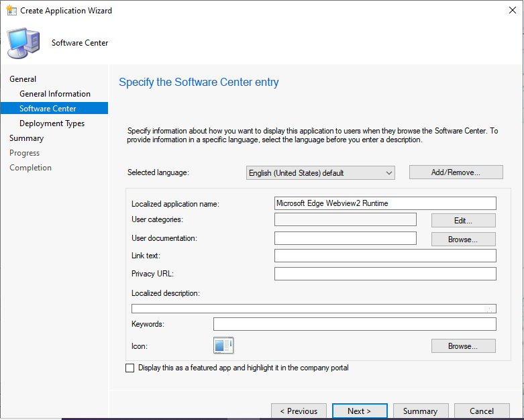Select Software Center wizard page
This screenshot has height=420, width=524.
54,108
